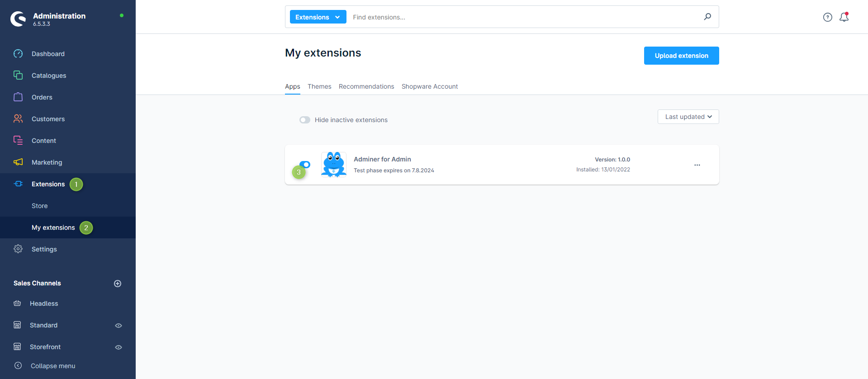The height and width of the screenshot is (379, 868).
Task: Click Administration title text
Action: [x=59, y=16]
